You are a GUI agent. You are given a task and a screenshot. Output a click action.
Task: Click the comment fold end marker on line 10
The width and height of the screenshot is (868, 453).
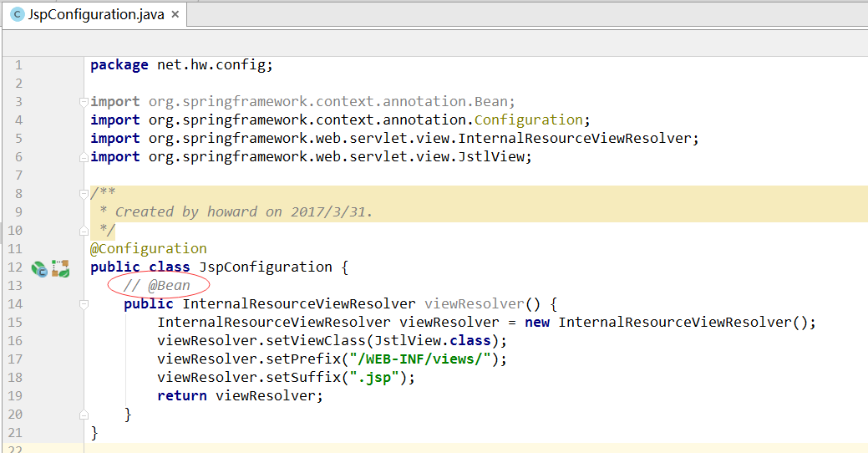coord(84,231)
